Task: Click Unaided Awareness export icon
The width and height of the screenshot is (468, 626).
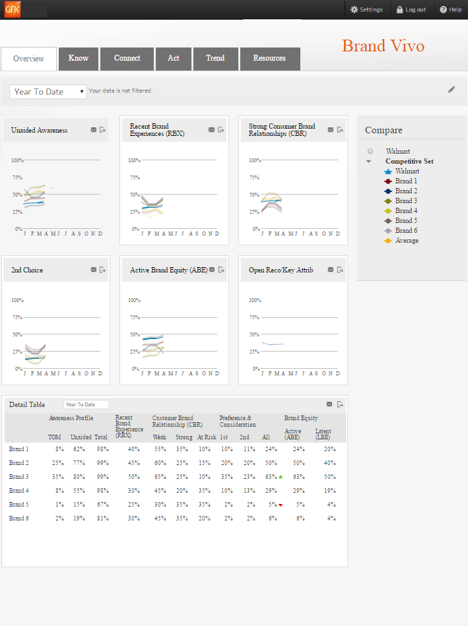Action: tap(102, 130)
